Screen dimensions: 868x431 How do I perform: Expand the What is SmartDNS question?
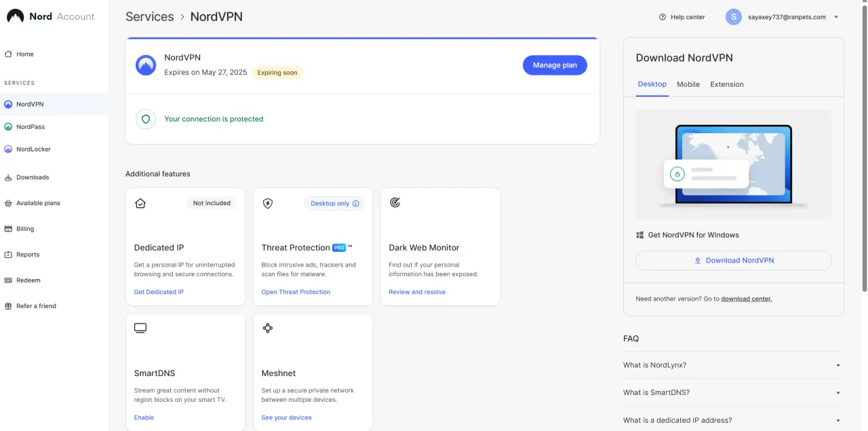point(733,392)
